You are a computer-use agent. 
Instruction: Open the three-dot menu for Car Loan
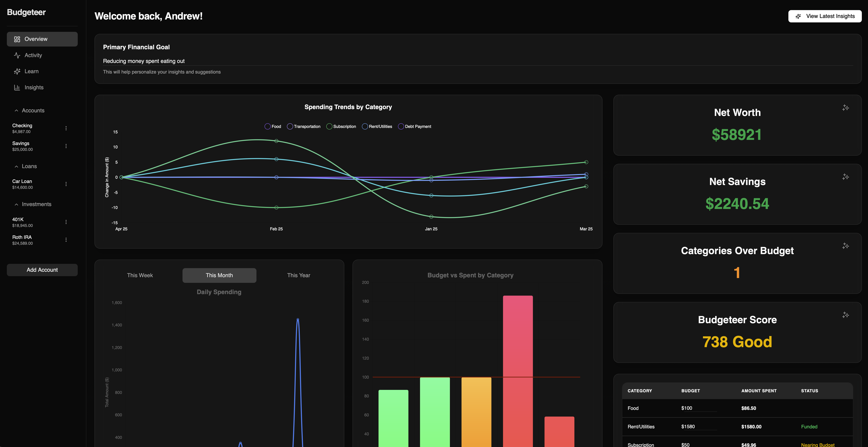click(66, 184)
